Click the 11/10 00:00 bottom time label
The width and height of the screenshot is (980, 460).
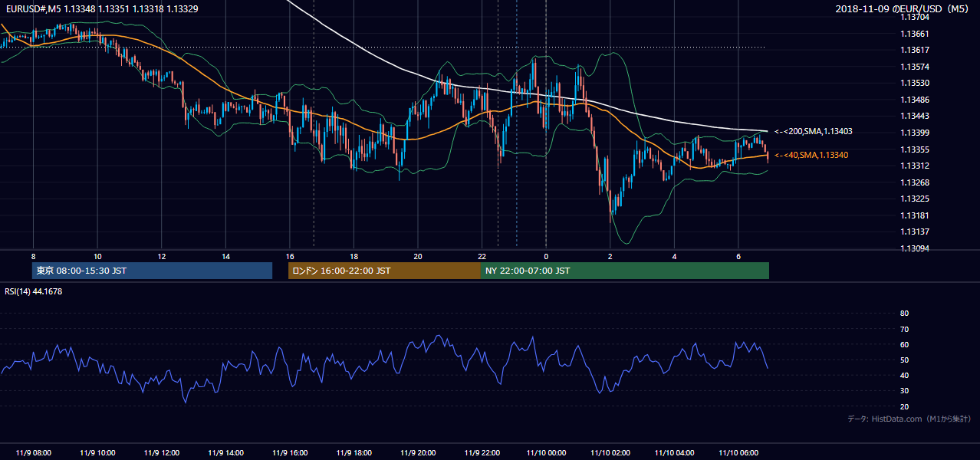point(546,453)
